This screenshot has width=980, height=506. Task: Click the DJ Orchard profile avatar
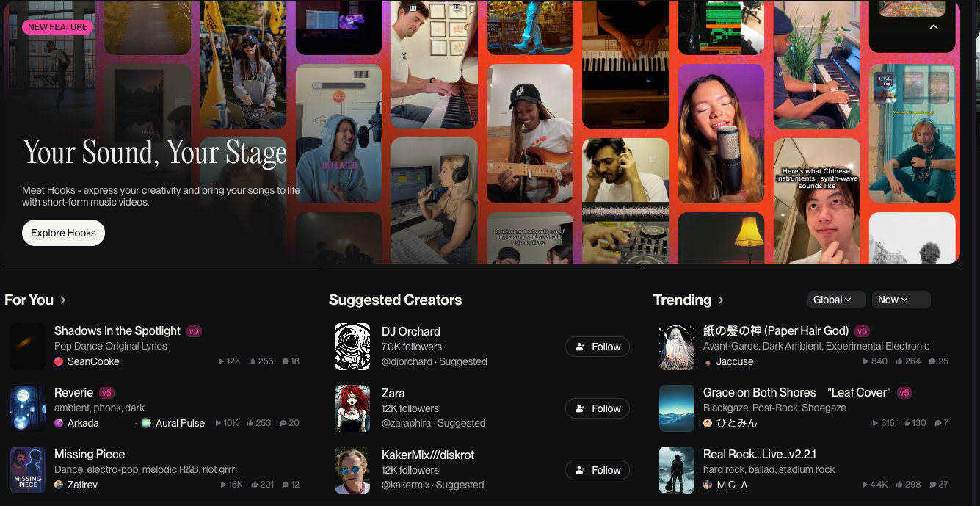pyautogui.click(x=352, y=347)
